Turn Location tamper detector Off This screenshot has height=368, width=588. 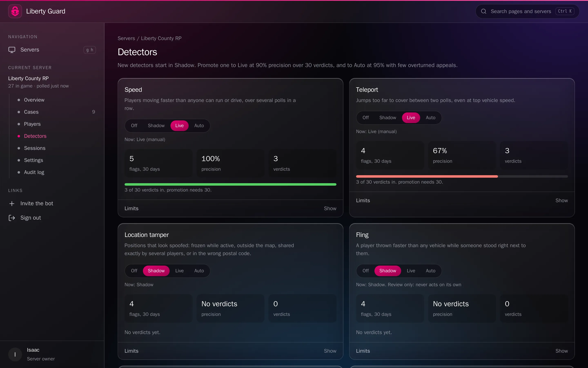pyautogui.click(x=134, y=271)
